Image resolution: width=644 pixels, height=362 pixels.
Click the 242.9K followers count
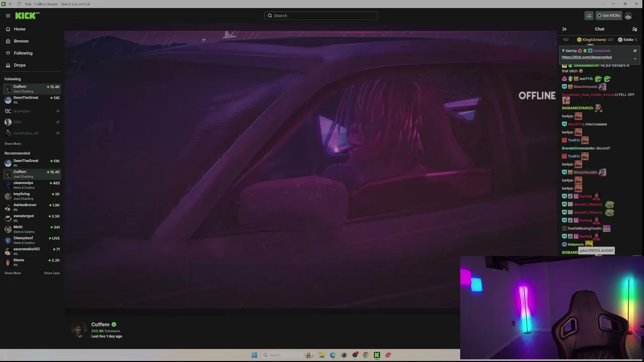pyautogui.click(x=106, y=331)
